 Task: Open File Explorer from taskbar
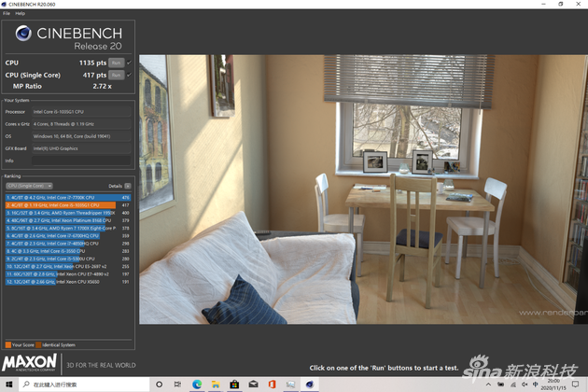pyautogui.click(x=216, y=385)
